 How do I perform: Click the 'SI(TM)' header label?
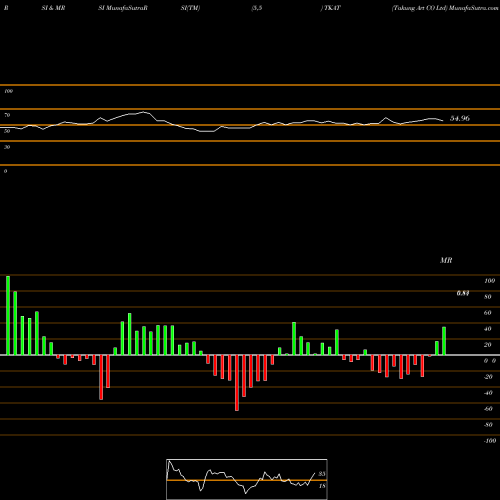(190, 8)
